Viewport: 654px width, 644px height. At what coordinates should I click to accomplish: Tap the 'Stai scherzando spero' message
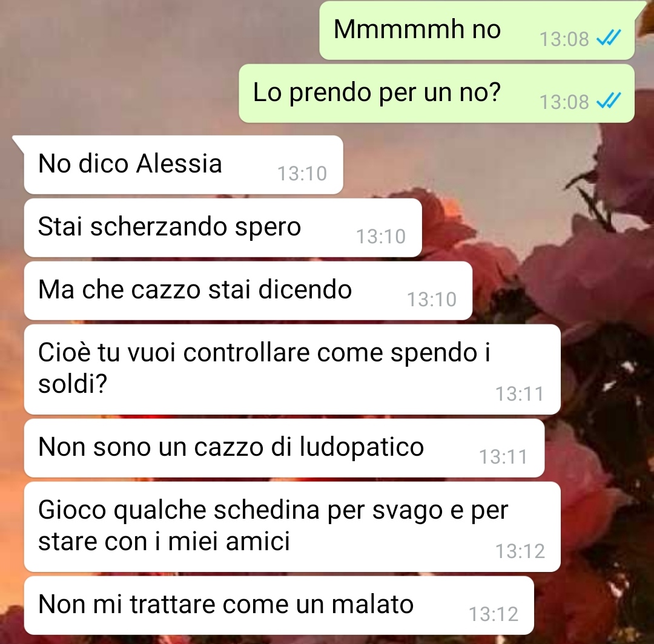pos(223,228)
